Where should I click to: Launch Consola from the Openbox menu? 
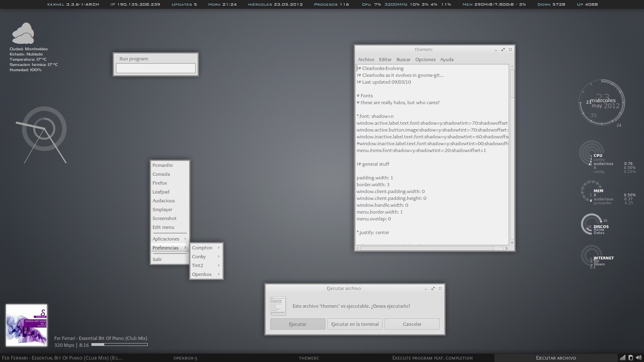[x=170, y=174]
